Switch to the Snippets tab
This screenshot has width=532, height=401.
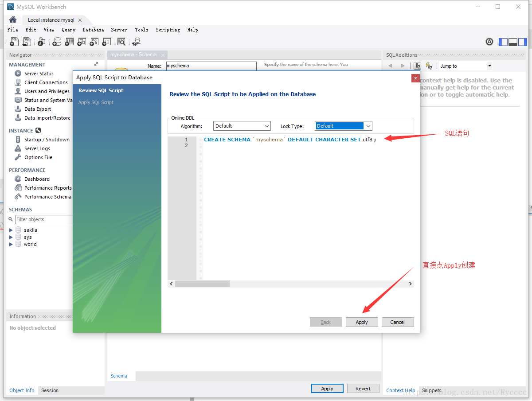coord(431,390)
